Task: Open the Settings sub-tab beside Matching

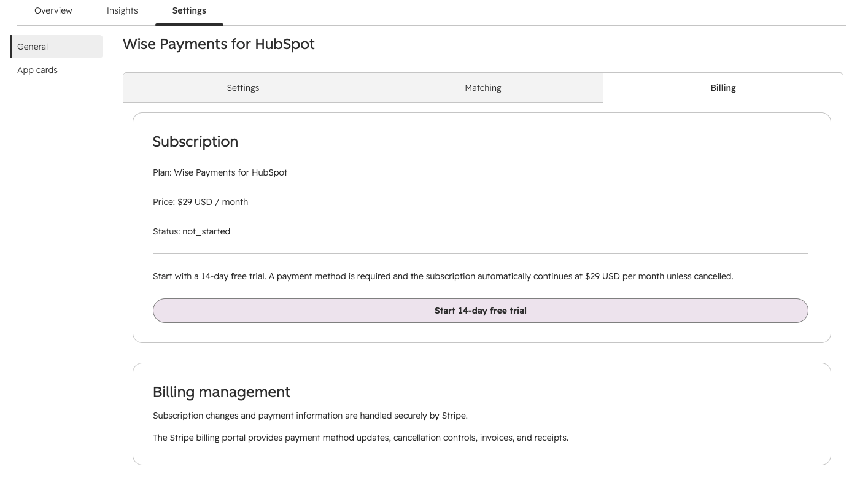Action: click(x=243, y=88)
